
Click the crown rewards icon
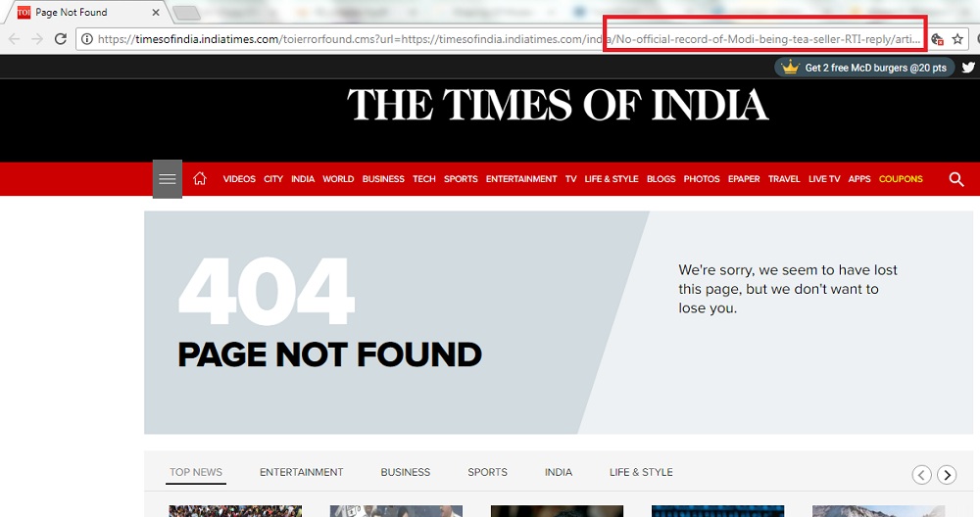(x=791, y=67)
